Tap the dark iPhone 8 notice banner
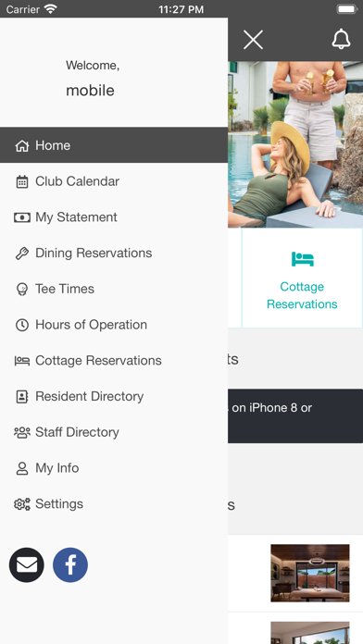 [x=295, y=415]
